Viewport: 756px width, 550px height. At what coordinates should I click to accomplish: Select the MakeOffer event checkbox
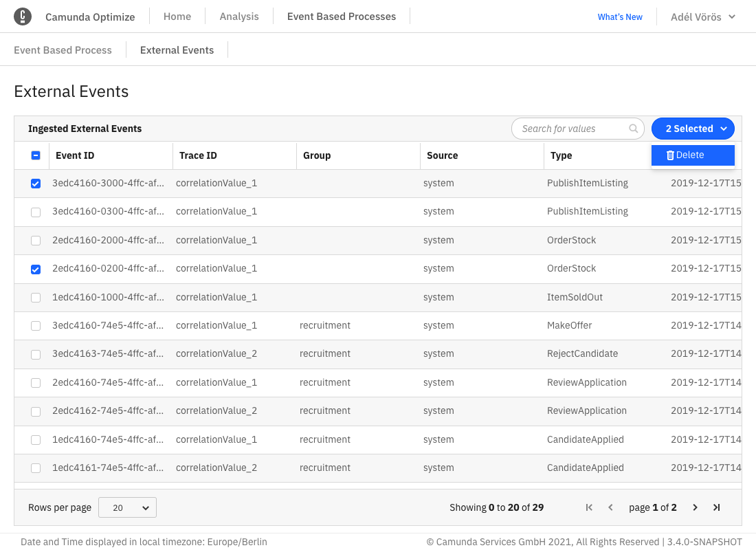pos(36,326)
